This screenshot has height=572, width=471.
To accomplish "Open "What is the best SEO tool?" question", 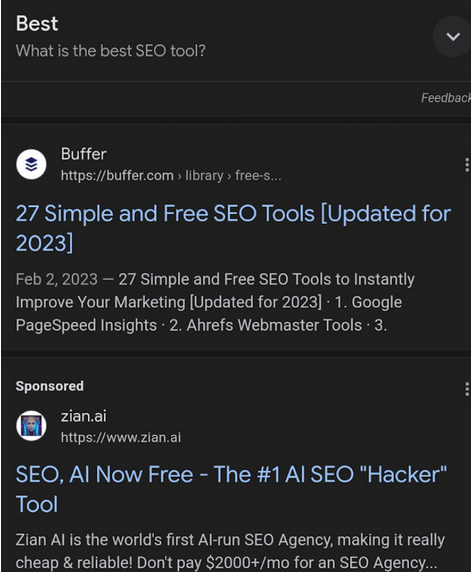I will click(111, 51).
